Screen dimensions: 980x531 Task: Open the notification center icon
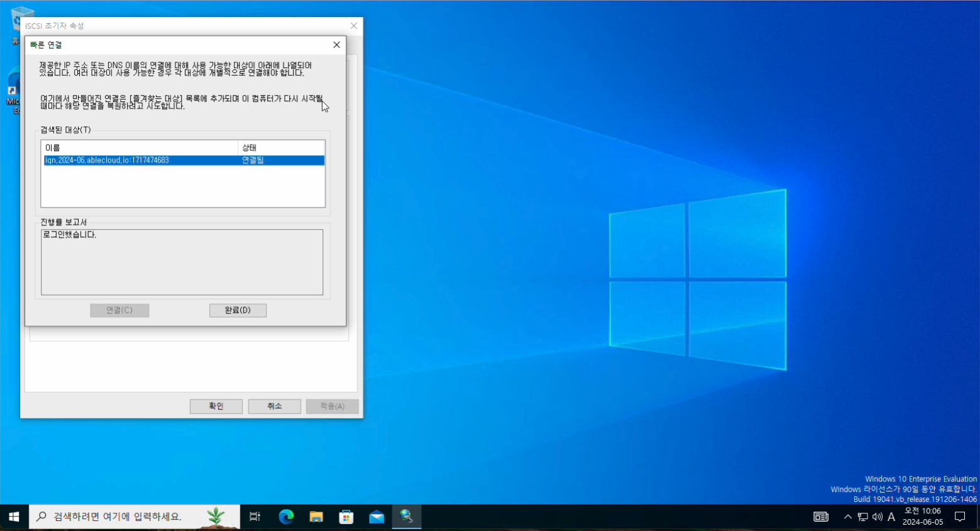[960, 517]
